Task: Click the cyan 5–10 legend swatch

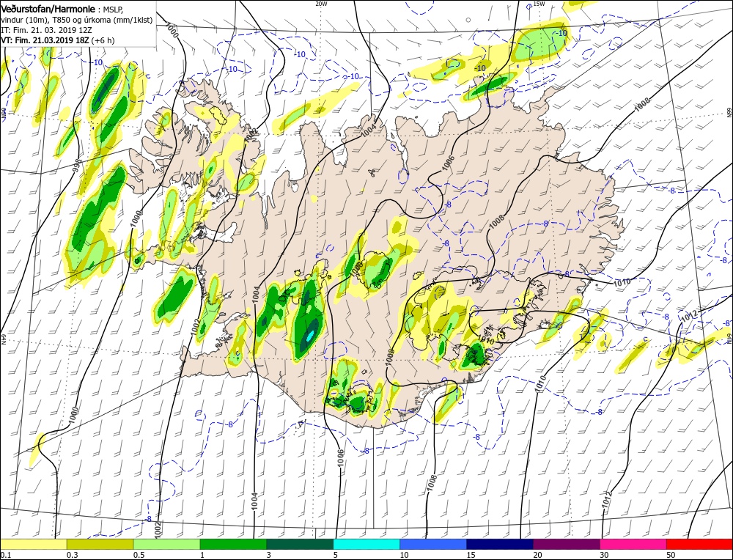Action: [366, 544]
